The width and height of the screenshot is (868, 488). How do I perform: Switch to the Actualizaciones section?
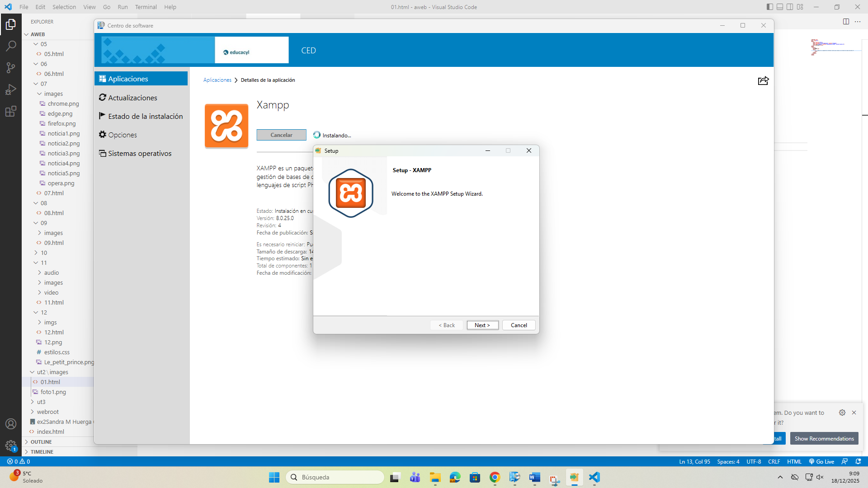[x=132, y=98]
